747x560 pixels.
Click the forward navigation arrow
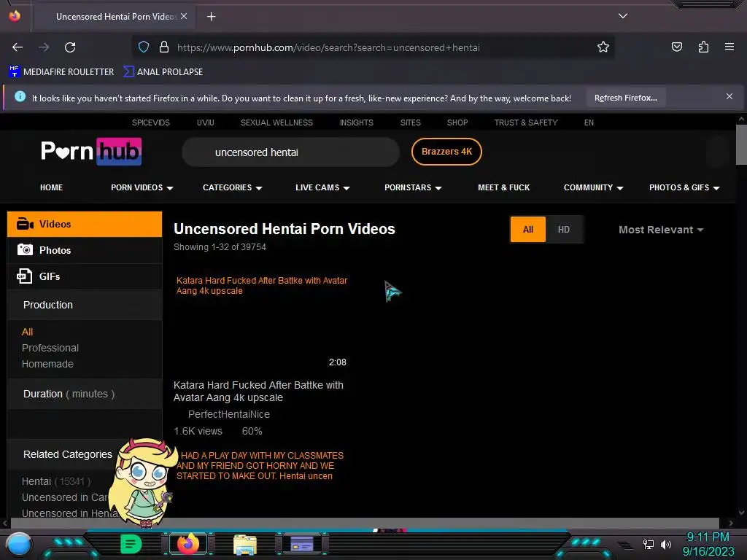[x=44, y=47]
